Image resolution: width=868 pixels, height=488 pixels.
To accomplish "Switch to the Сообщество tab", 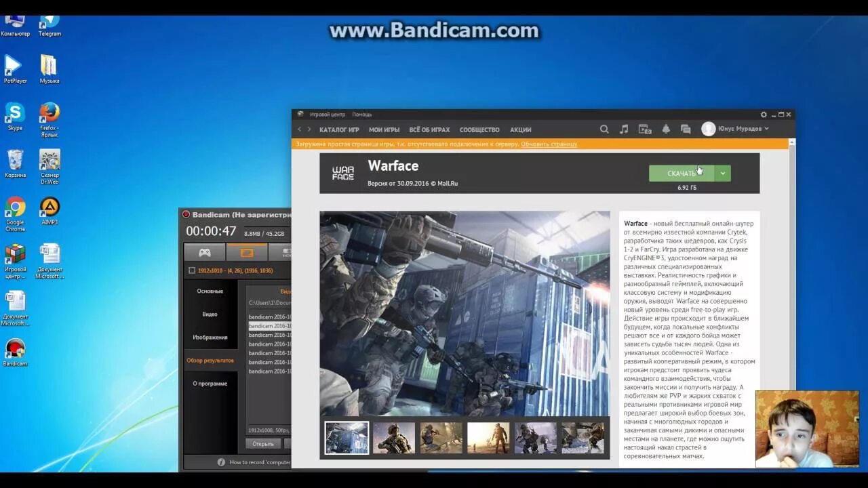I will point(479,129).
